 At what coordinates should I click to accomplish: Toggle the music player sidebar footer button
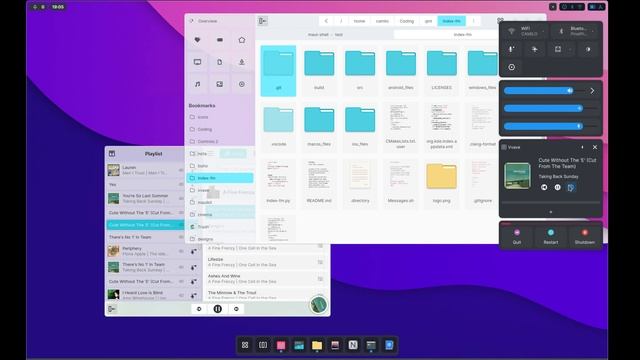(111, 309)
